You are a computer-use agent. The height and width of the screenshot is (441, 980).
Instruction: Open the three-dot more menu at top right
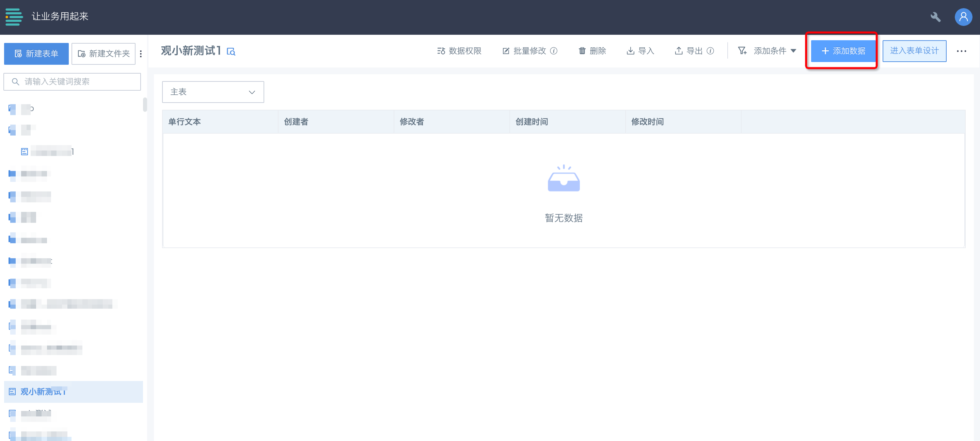961,51
